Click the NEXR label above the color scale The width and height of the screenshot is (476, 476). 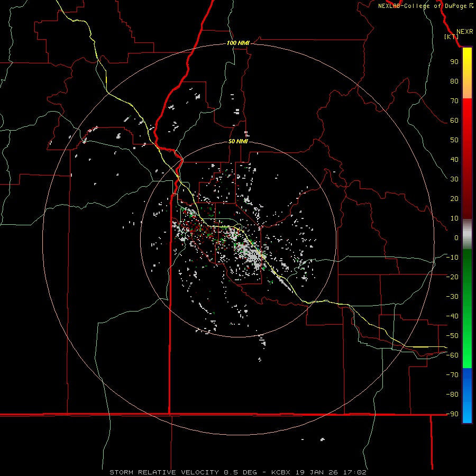point(465,32)
